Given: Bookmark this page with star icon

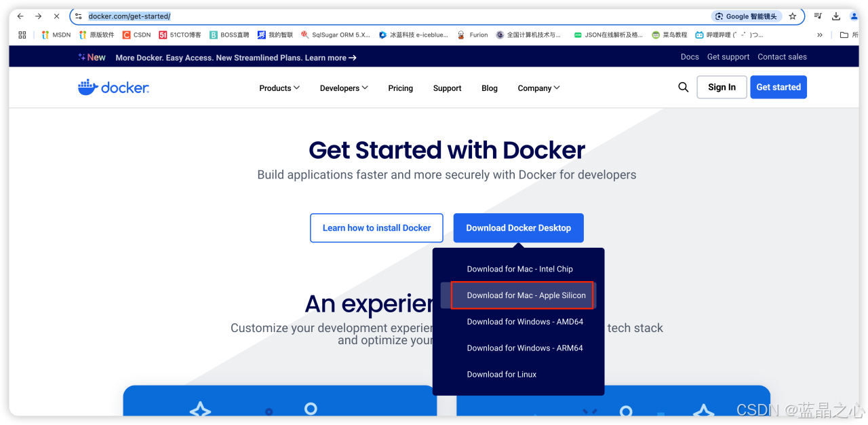Looking at the screenshot, I should (x=793, y=16).
